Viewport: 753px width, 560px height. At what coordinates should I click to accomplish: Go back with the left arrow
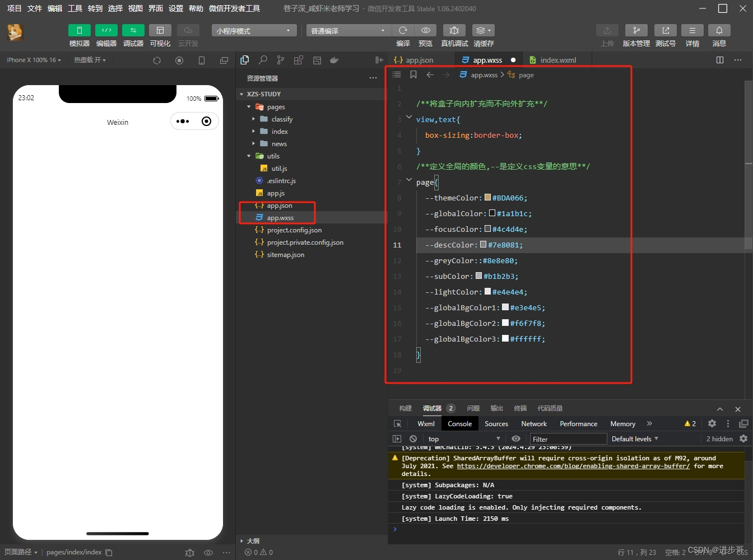(430, 74)
